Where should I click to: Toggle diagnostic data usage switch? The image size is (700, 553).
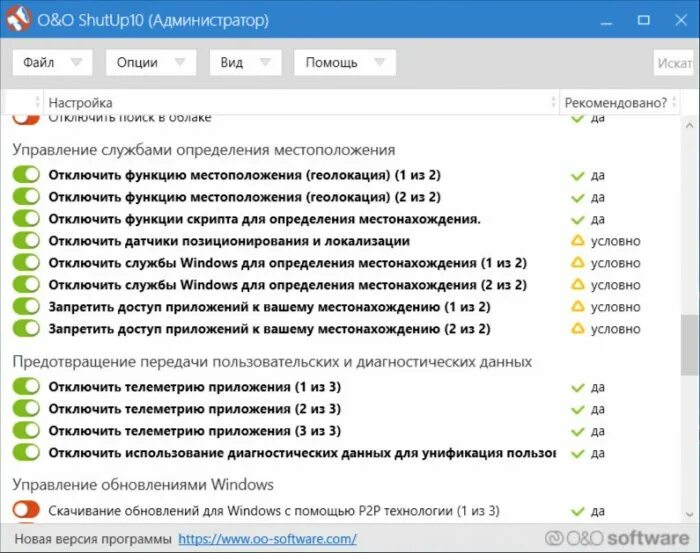[x=26, y=453]
